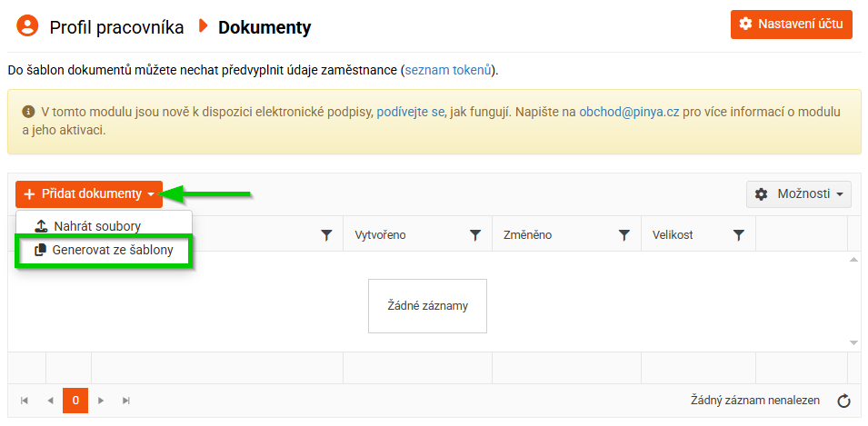Click the info icon in yellow notice
Image resolution: width=868 pixels, height=426 pixels.
coord(27,113)
